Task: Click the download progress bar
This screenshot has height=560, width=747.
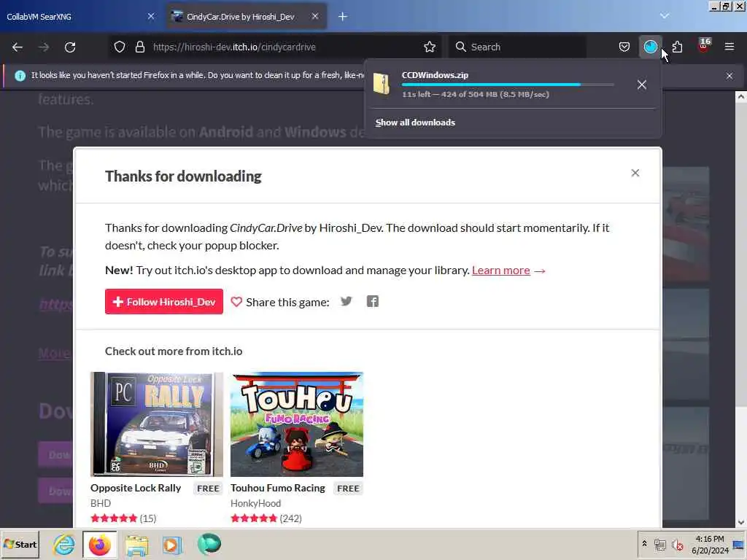Action: (508, 85)
